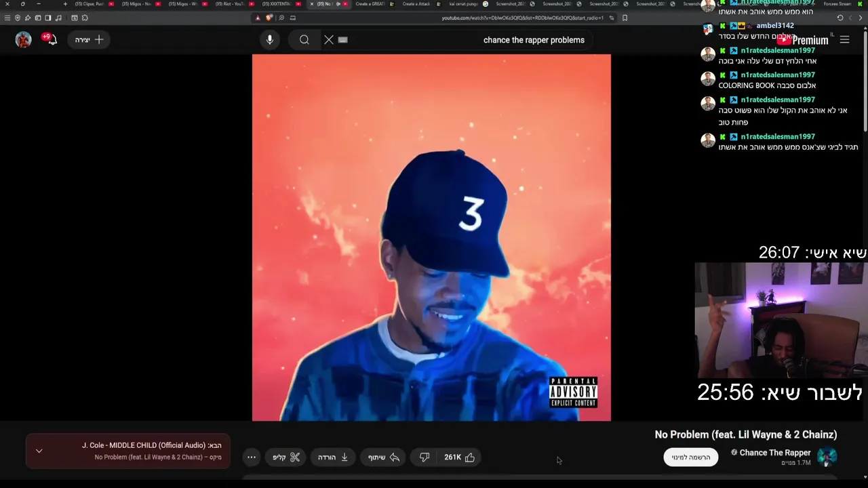Click the bookmark icon in address bar
This screenshot has height=488, width=868.
625,18
